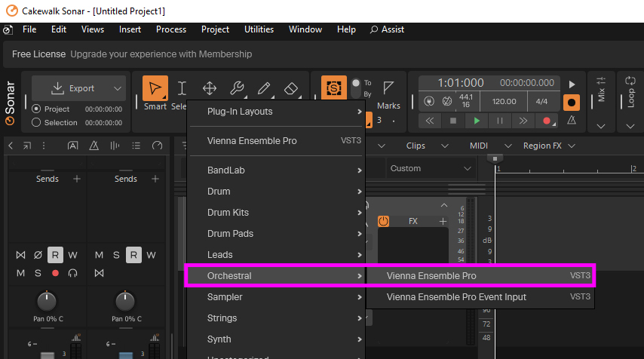This screenshot has width=644, height=359.
Task: Collapse the inspector with left arrow
Action: pos(11,146)
